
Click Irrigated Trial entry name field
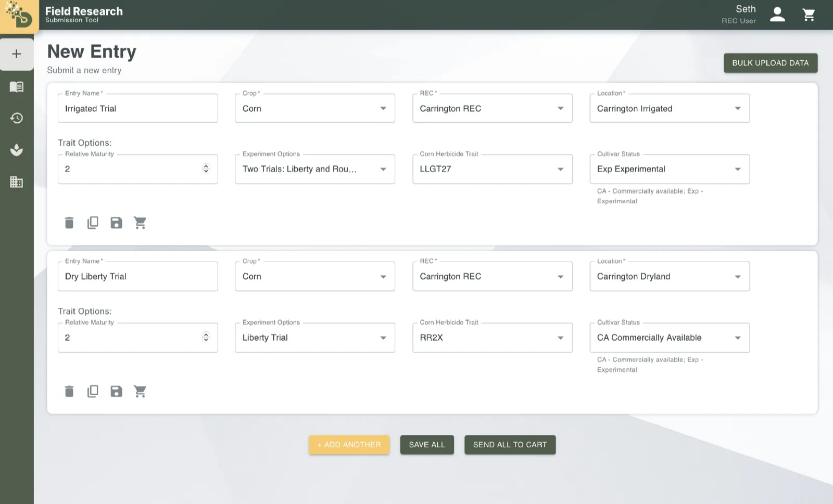(x=138, y=108)
